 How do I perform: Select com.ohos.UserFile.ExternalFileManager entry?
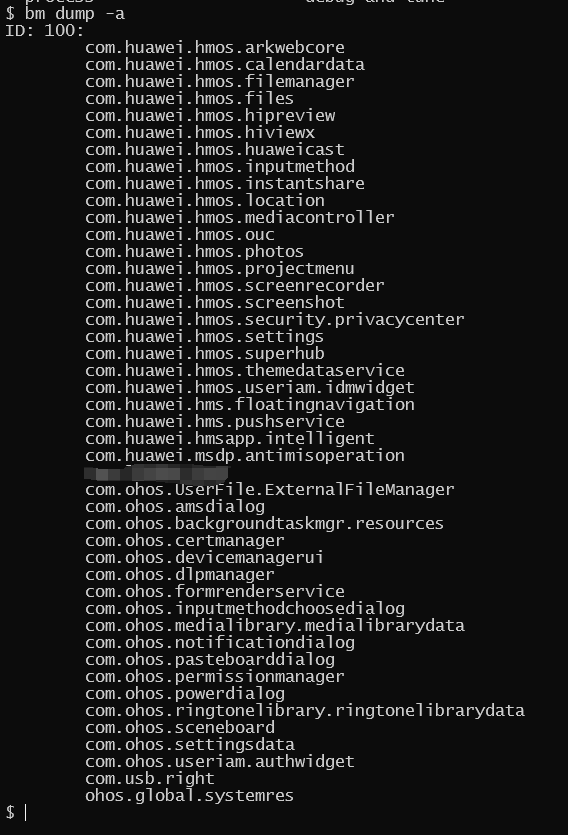coord(269,490)
